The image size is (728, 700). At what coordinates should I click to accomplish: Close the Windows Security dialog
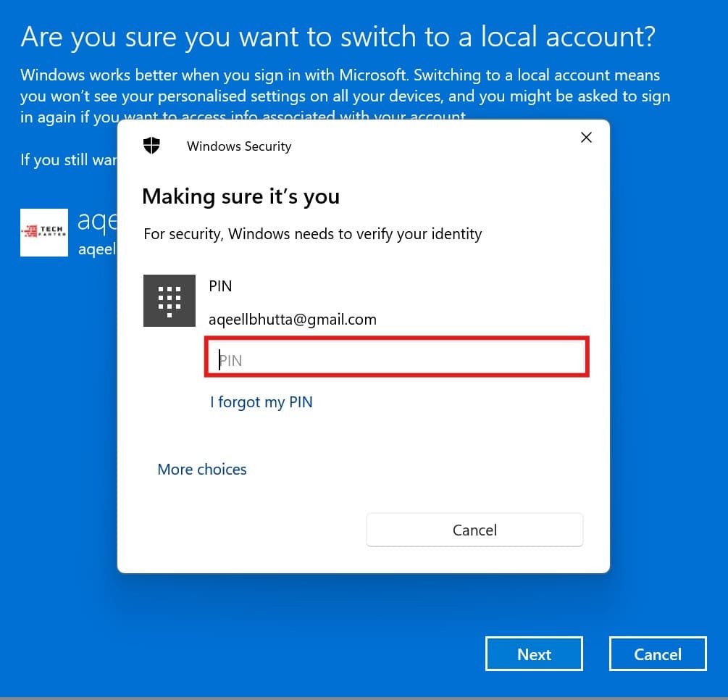[586, 138]
